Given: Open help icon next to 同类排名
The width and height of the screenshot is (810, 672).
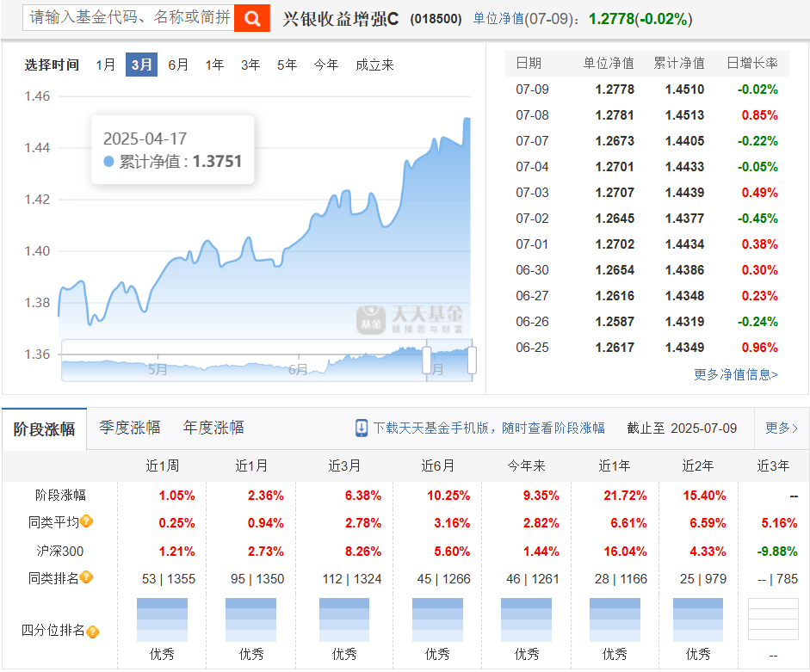Looking at the screenshot, I should pyautogui.click(x=87, y=577).
